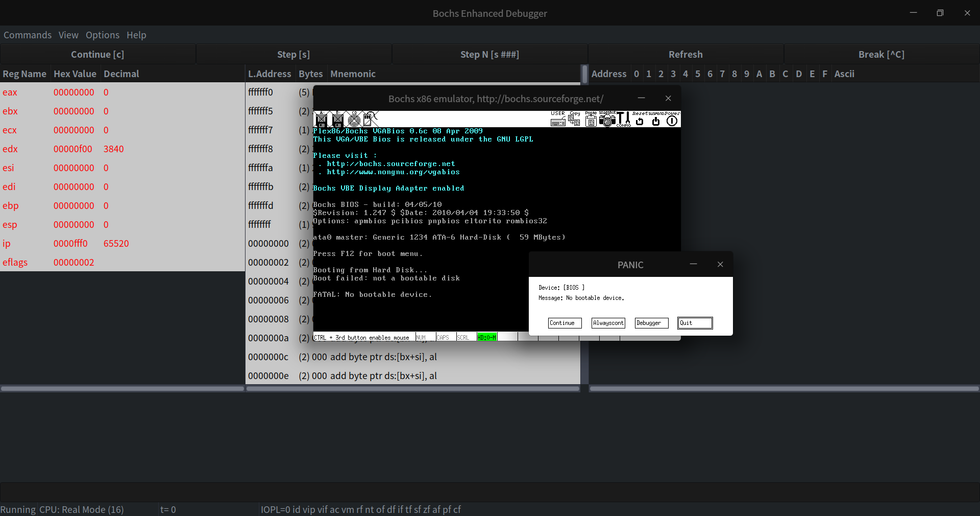The width and height of the screenshot is (980, 516).
Task: Click the Address column header in memory pane
Action: [x=609, y=74]
